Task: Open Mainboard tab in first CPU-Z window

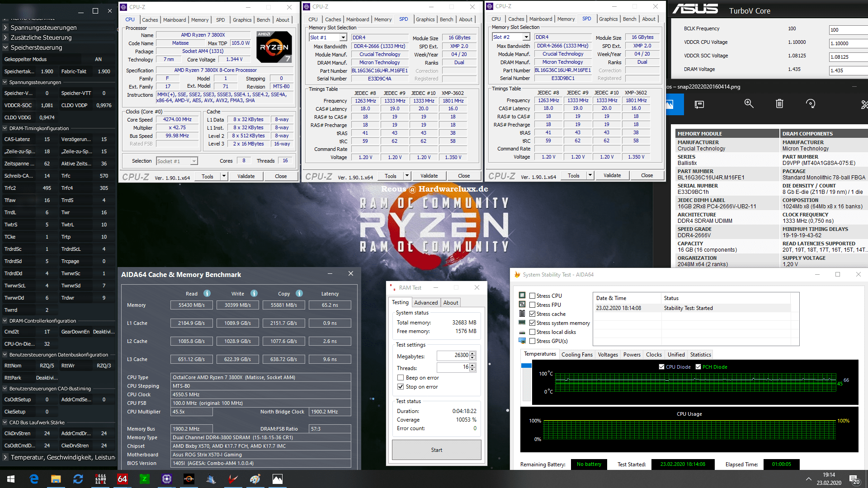Action: pos(175,20)
